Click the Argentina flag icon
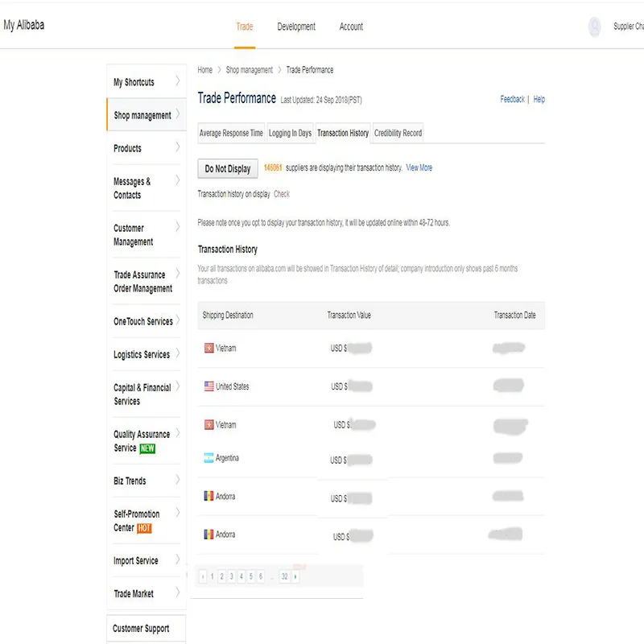The image size is (644, 644). point(209,458)
